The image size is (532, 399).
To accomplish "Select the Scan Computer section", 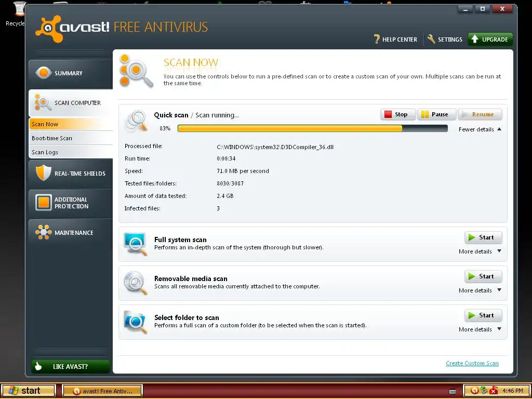I will tap(71, 103).
